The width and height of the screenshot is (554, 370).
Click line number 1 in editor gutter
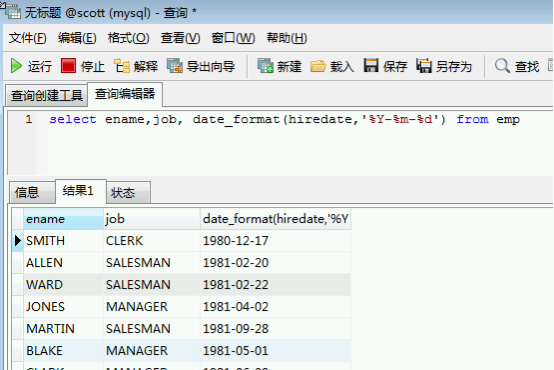(x=29, y=119)
